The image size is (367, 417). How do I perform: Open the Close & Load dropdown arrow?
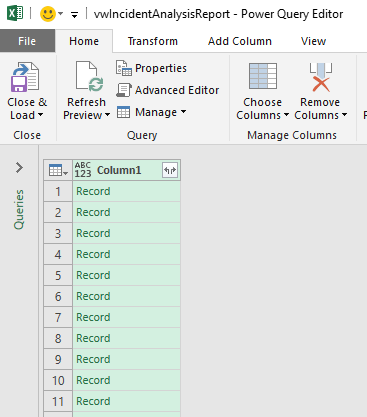tap(41, 115)
